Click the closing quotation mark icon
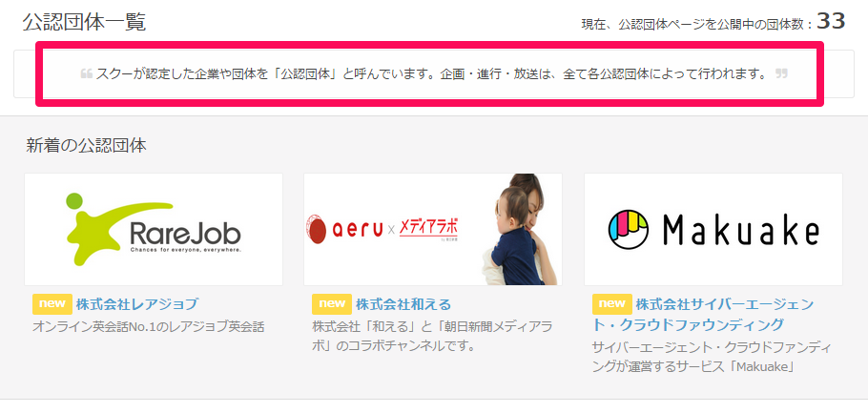The width and height of the screenshot is (868, 413). 781,73
